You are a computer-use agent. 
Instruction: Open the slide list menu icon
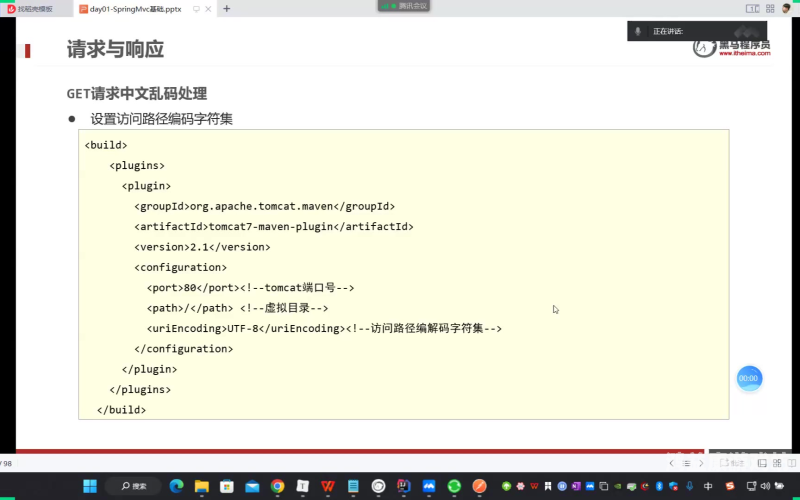click(x=687, y=463)
